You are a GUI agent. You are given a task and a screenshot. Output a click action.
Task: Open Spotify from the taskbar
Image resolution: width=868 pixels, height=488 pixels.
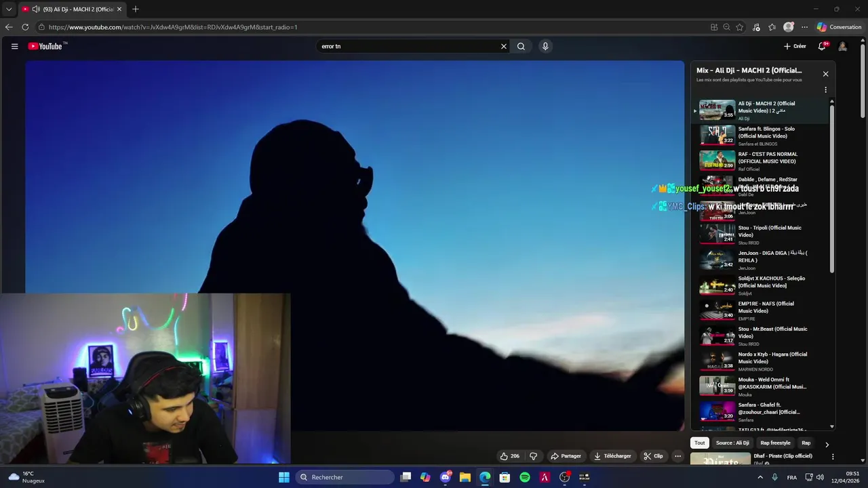[x=525, y=477]
